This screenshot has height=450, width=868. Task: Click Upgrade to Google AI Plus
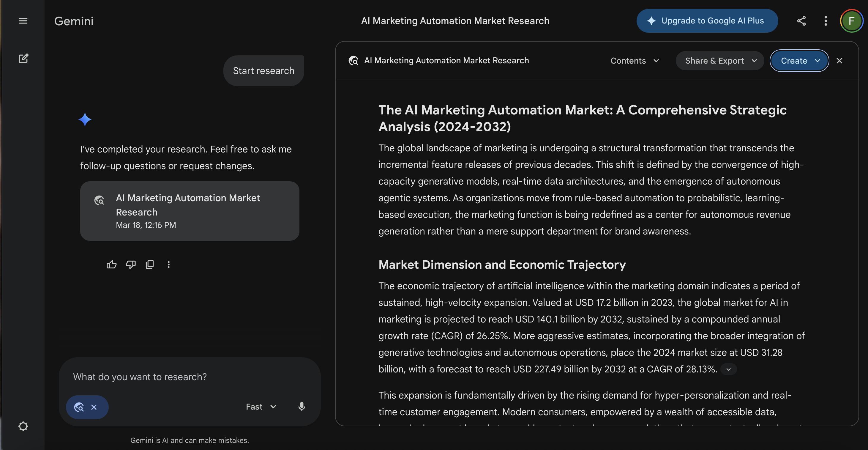pyautogui.click(x=707, y=21)
